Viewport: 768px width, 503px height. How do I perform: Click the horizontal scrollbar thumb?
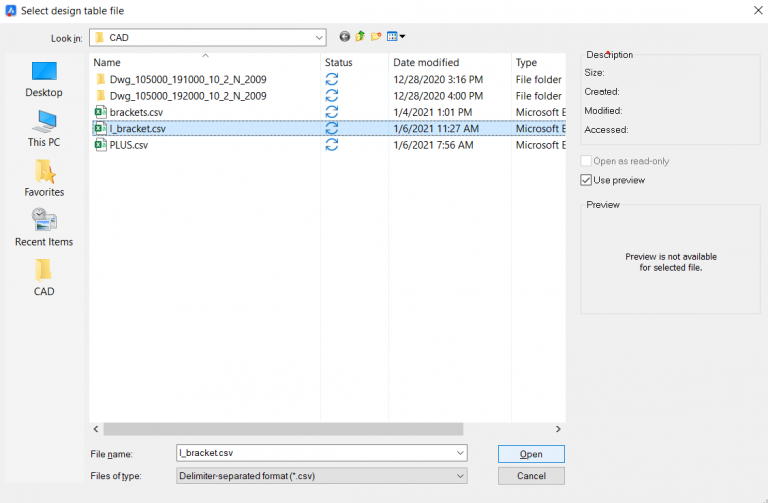283,429
